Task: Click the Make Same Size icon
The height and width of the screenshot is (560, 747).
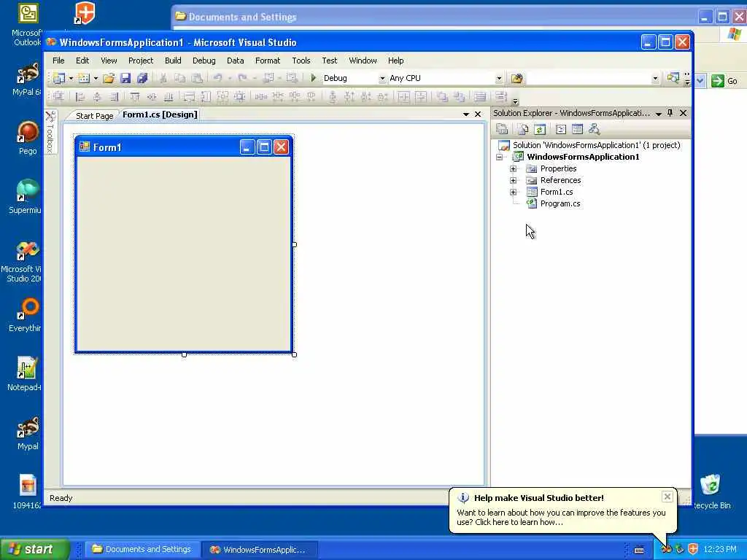Action: pos(222,97)
